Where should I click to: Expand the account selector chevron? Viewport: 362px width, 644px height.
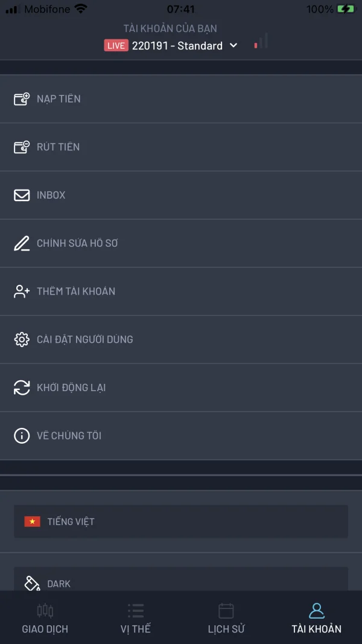pyautogui.click(x=234, y=46)
